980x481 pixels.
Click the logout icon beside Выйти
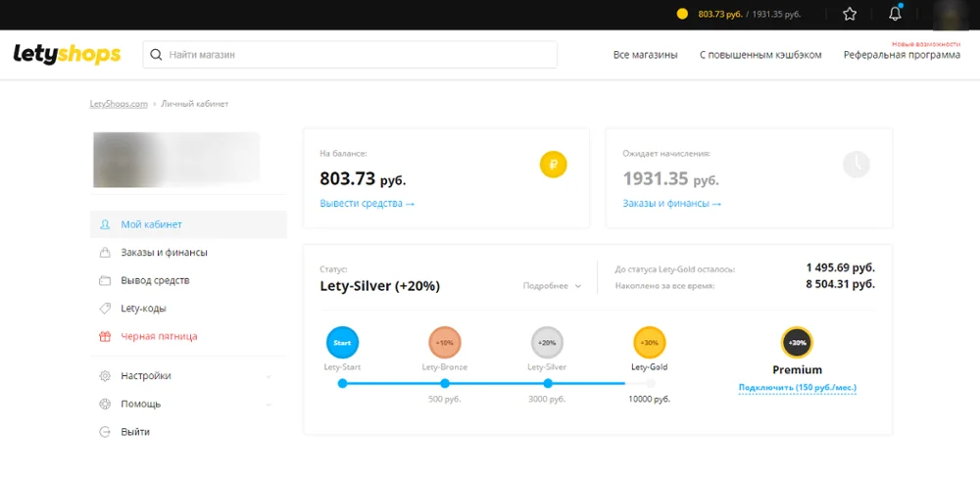point(105,432)
